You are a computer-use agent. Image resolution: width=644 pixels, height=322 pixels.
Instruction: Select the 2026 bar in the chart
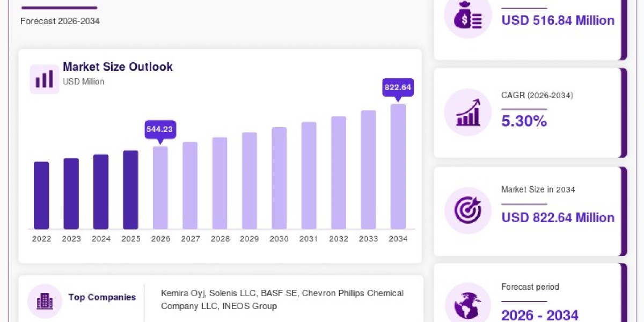[160, 188]
